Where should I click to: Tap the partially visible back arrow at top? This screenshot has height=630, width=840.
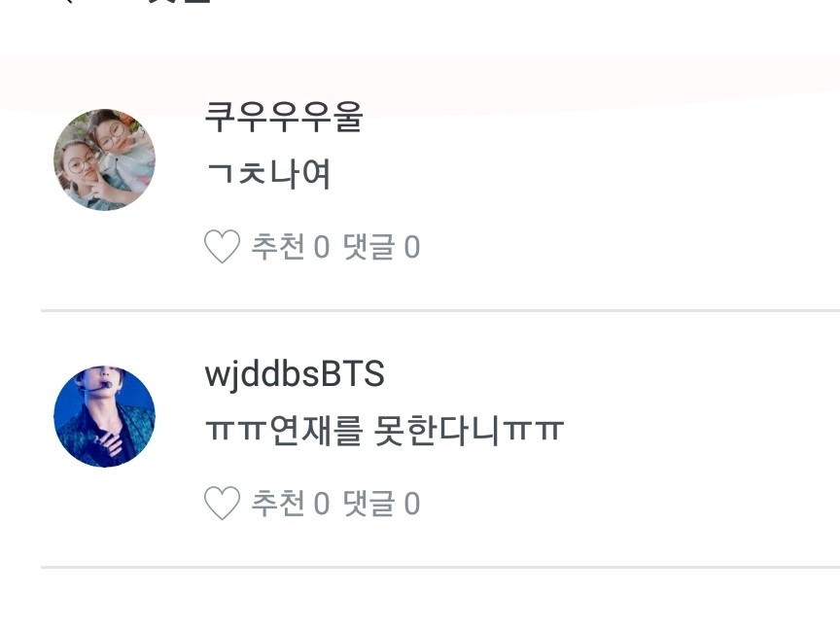tap(69, 2)
